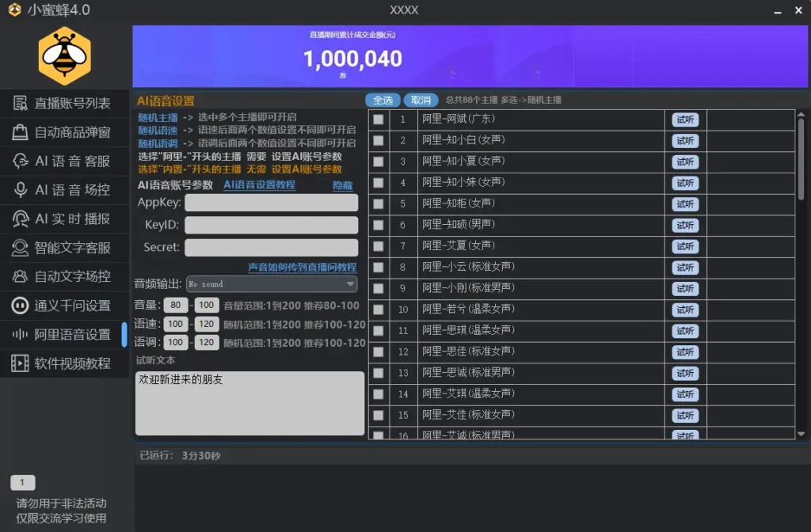Click the scrollbar up arrow of anchor list
The image size is (811, 532).
click(x=801, y=114)
